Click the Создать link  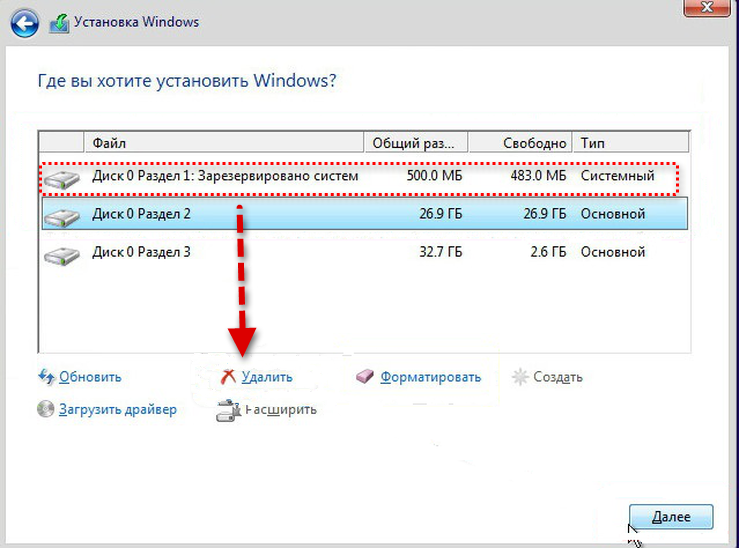click(558, 377)
